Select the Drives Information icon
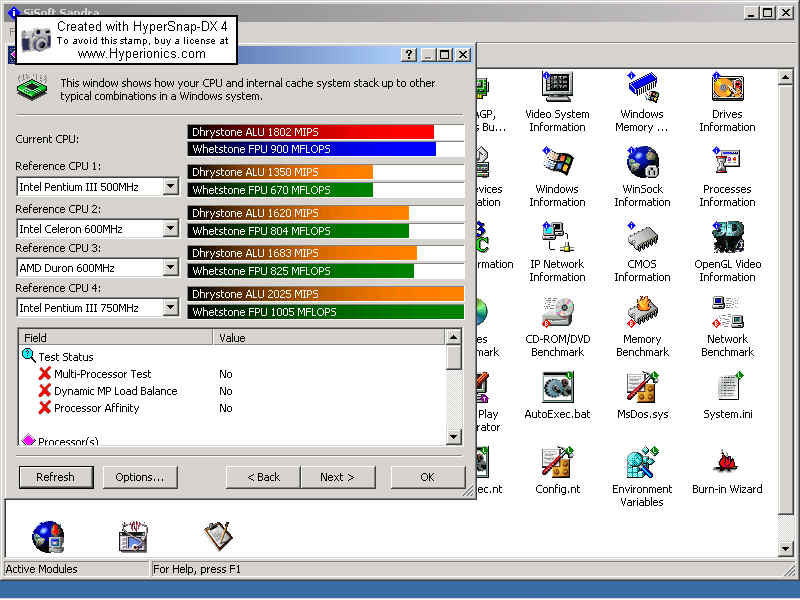Image resolution: width=800 pixels, height=600 pixels. tap(727, 102)
